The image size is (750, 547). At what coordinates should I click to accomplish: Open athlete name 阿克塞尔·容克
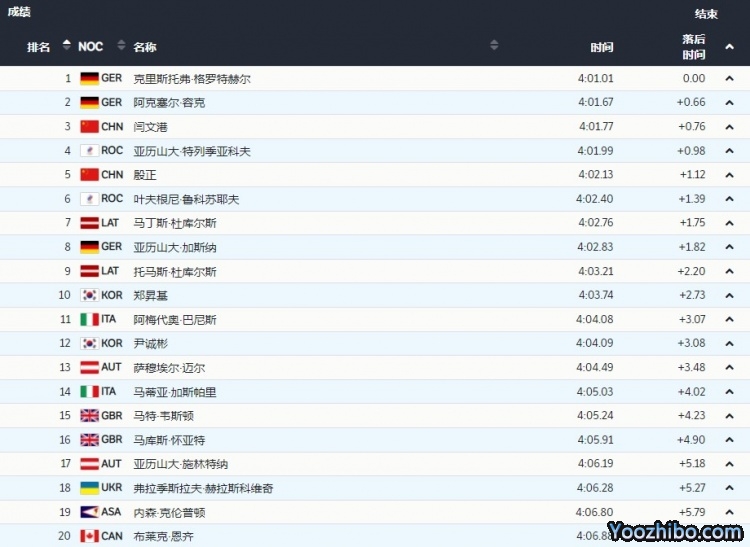[x=169, y=102]
